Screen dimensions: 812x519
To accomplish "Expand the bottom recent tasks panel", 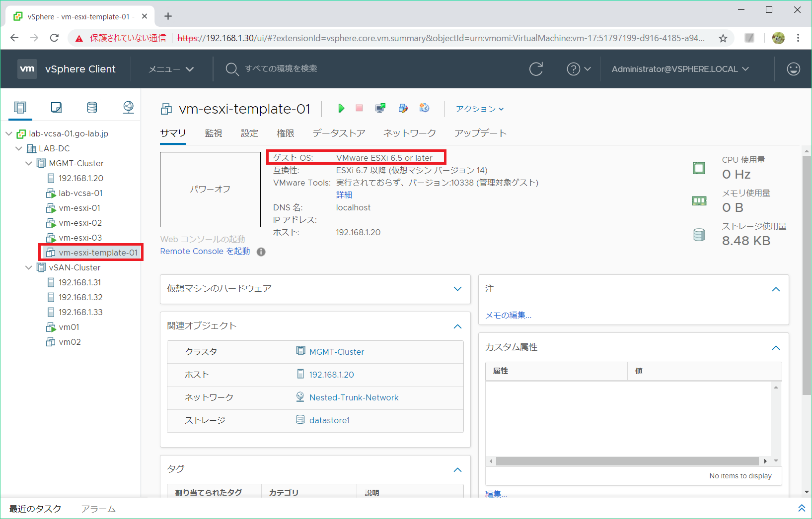I will click(802, 508).
